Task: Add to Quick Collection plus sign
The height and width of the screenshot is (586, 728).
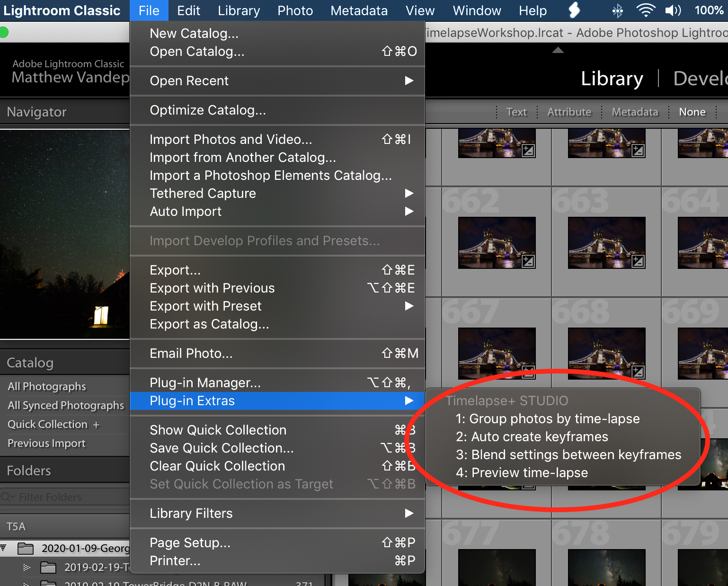Action: click(96, 425)
